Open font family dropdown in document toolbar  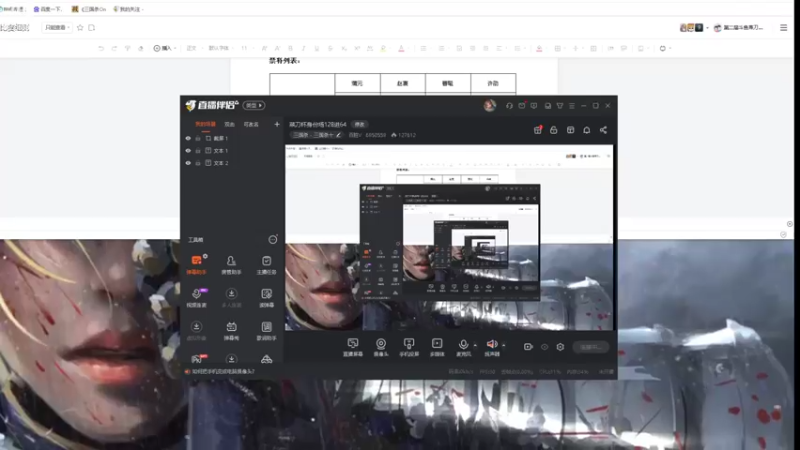click(220, 48)
